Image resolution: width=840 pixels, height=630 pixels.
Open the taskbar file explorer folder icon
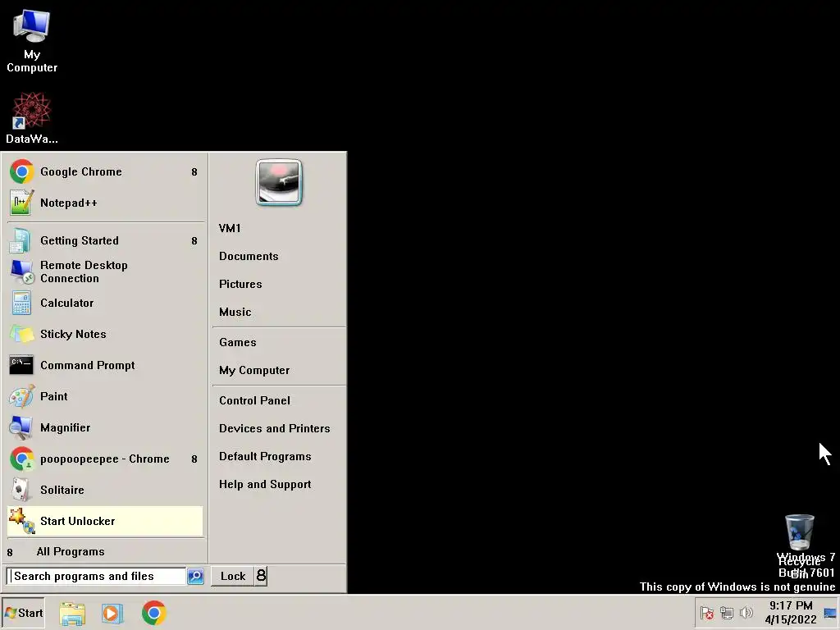(x=72, y=614)
